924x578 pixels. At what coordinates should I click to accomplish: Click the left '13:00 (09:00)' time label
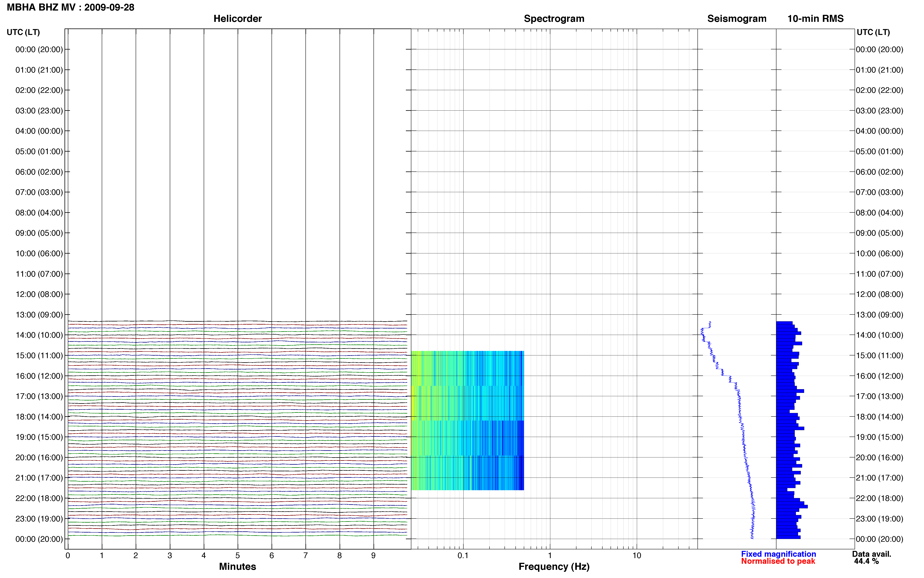pos(39,315)
